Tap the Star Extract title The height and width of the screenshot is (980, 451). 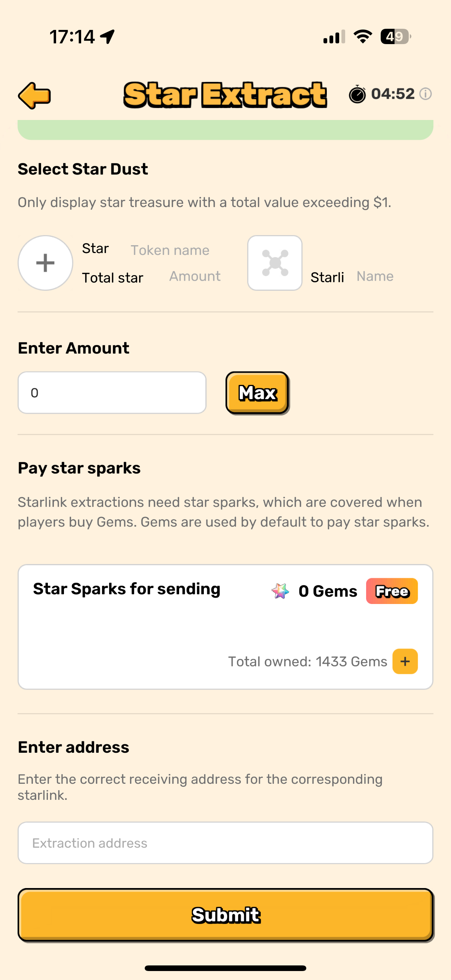(225, 95)
